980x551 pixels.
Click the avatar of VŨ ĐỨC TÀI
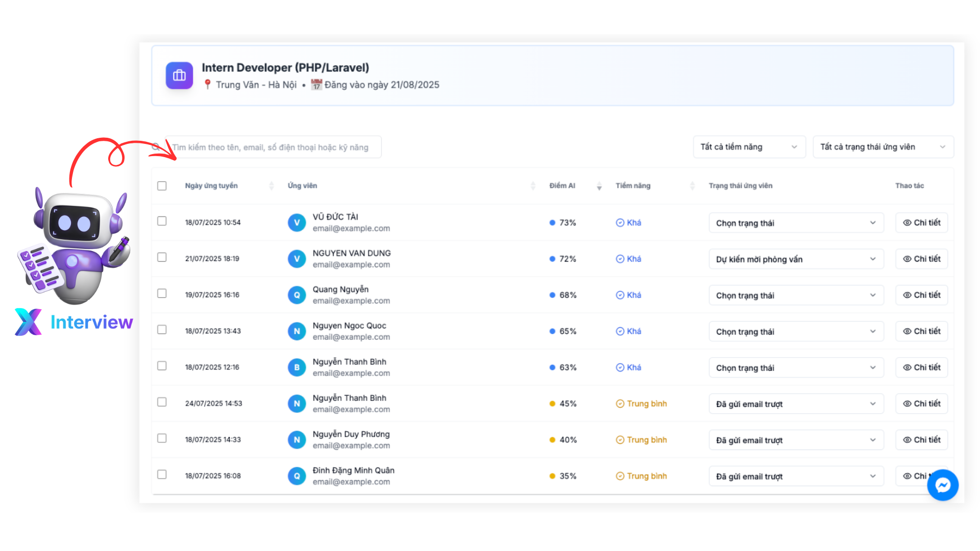(297, 222)
